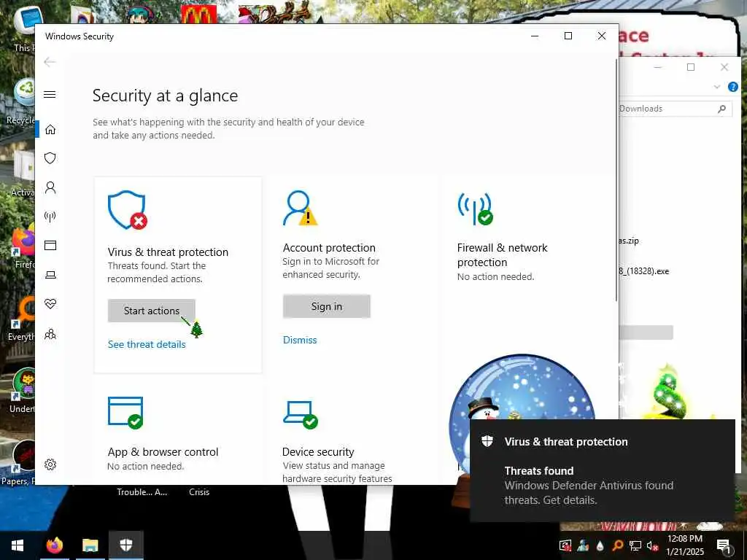Click the Device security tile icon

[301, 414]
